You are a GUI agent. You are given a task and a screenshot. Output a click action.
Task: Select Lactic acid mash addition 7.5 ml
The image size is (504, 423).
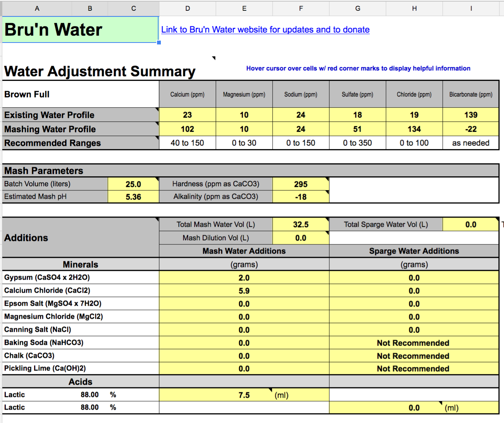[244, 395]
